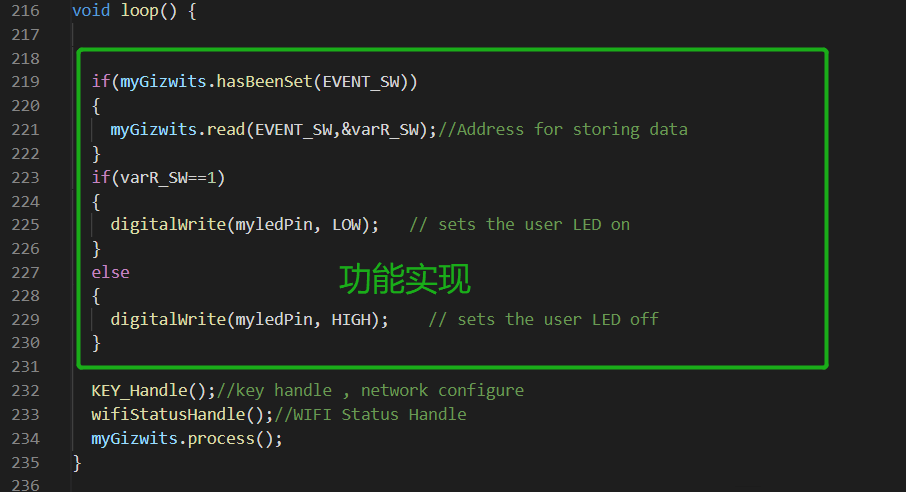Click line number 227 in the gutter

[28, 272]
